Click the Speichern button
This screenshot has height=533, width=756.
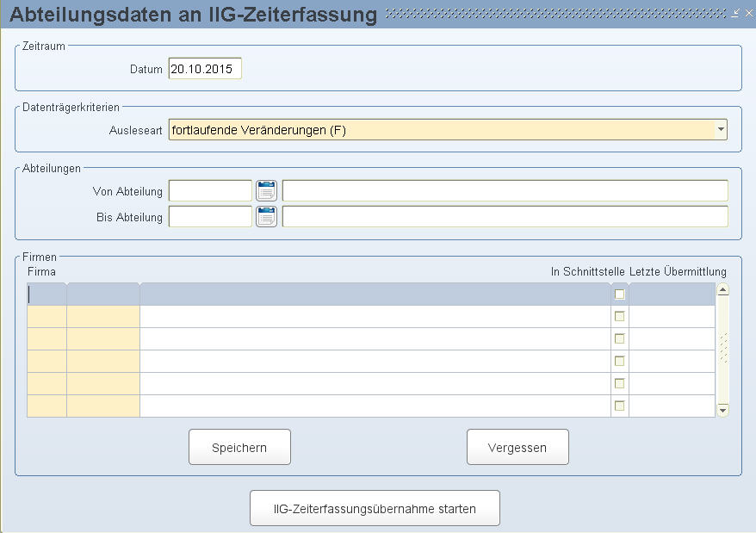239,447
